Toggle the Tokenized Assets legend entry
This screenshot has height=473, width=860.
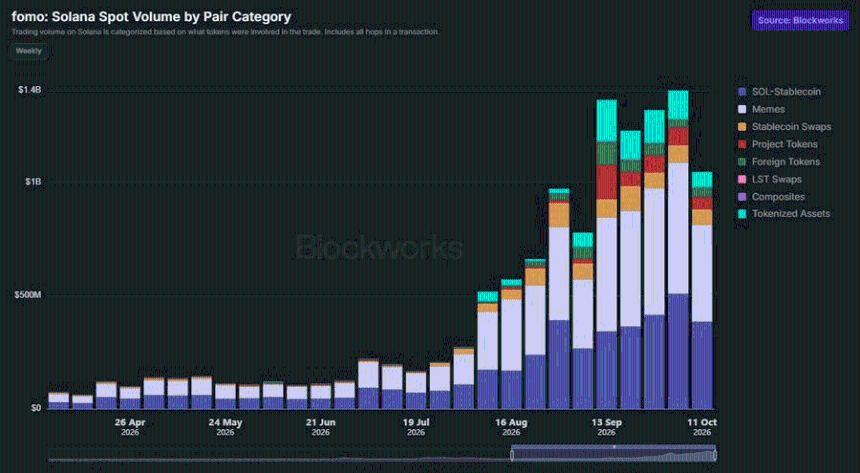point(784,214)
